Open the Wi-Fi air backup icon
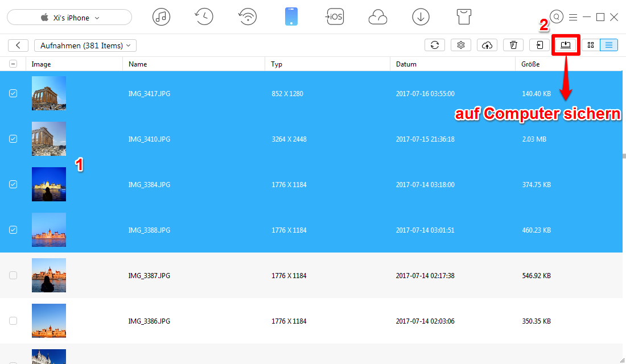 coord(248,17)
